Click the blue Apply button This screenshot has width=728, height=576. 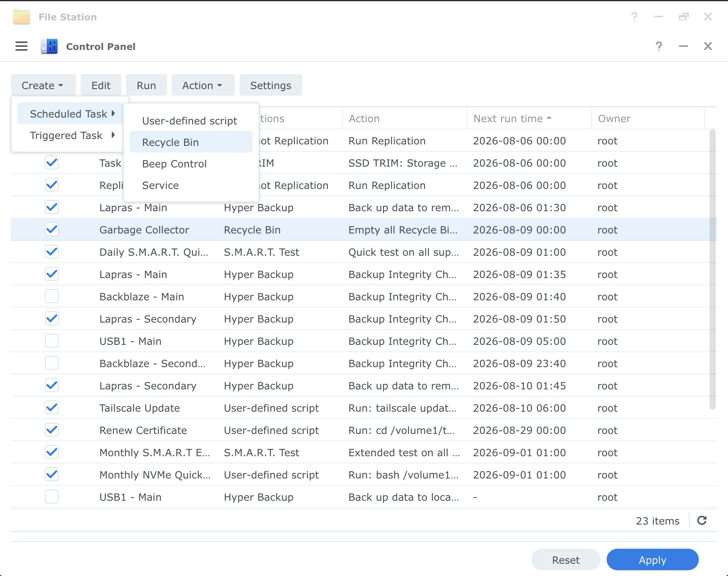pyautogui.click(x=652, y=560)
